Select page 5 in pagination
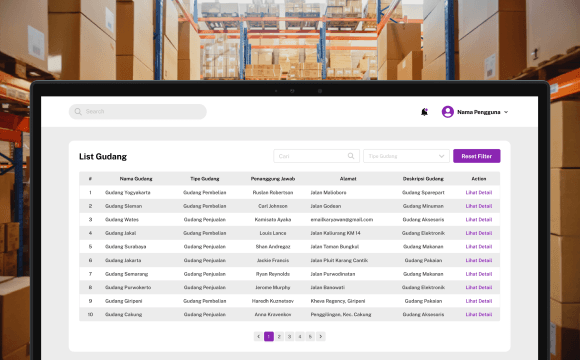The height and width of the screenshot is (360, 580). pos(310,336)
